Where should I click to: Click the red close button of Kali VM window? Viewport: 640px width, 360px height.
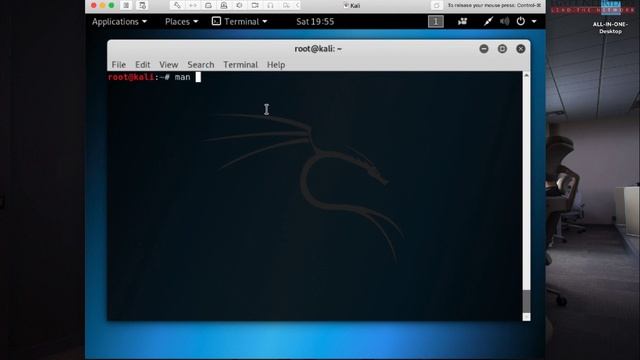pos(93,5)
